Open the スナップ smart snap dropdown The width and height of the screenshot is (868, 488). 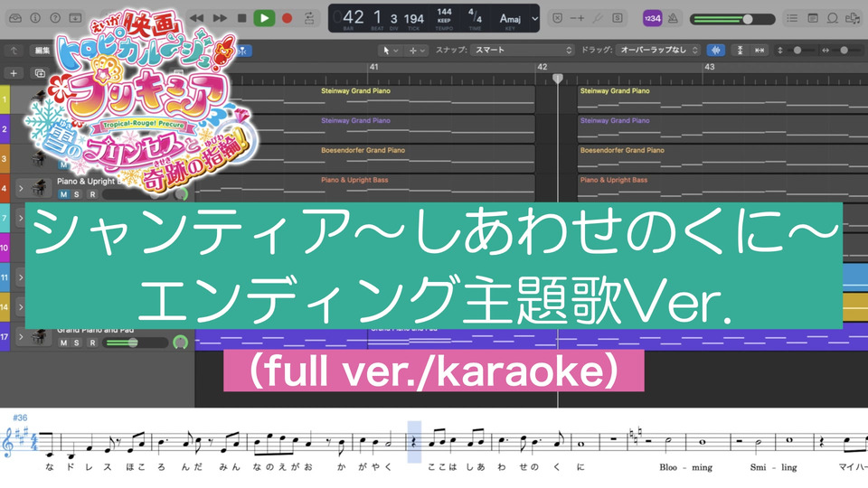point(523,51)
